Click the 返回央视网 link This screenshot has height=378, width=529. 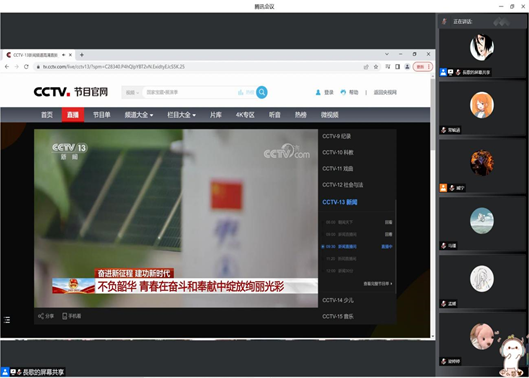tap(385, 92)
